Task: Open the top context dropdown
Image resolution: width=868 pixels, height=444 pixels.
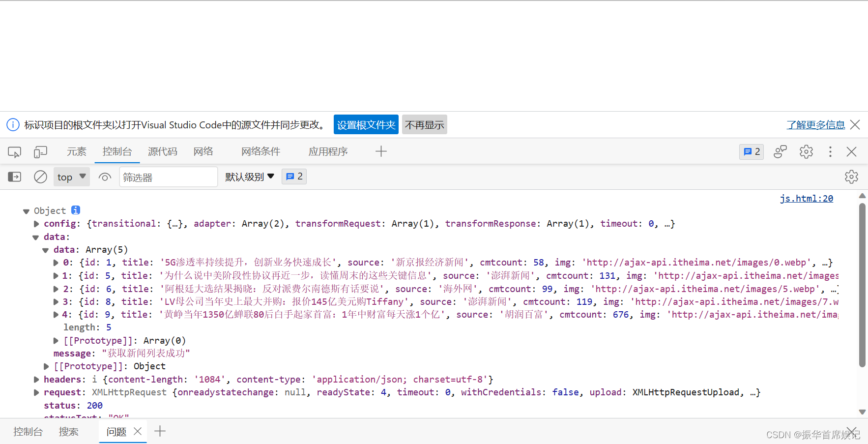Action: [x=72, y=177]
